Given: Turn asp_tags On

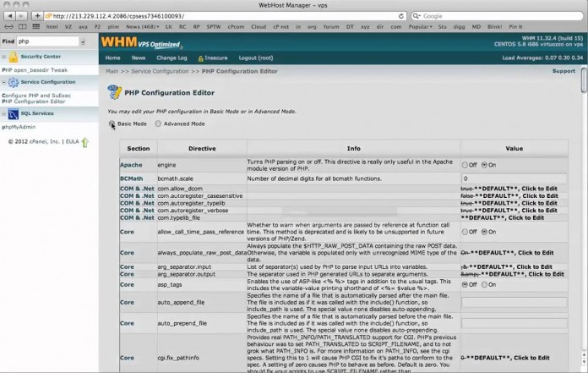Looking at the screenshot, I should point(483,284).
